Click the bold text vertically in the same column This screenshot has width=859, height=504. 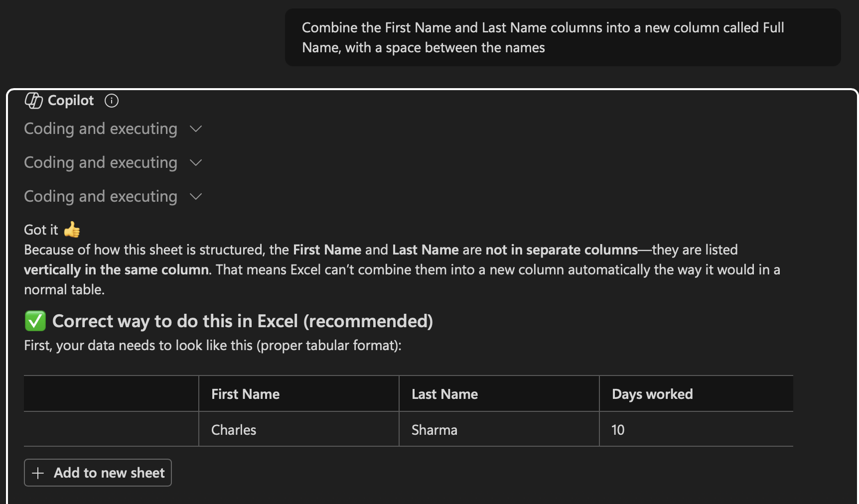116,269
